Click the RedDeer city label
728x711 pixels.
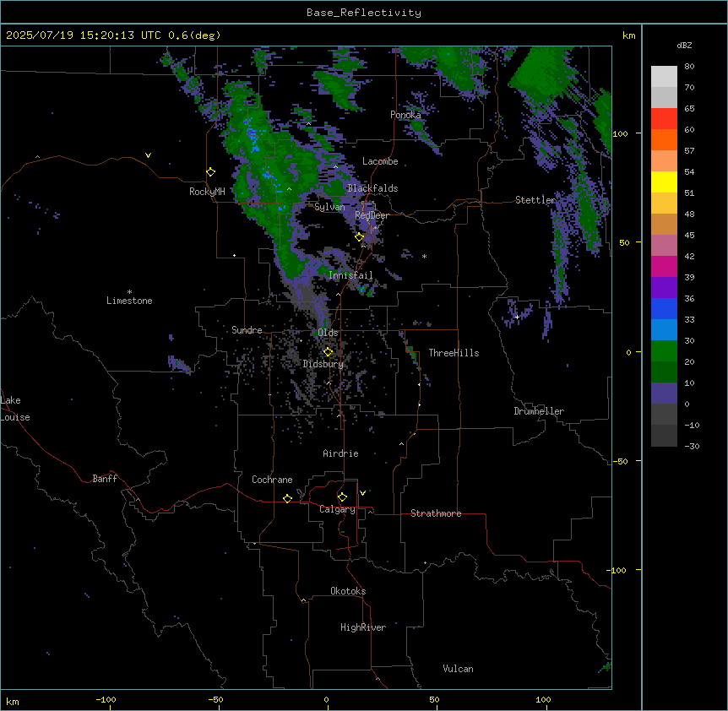point(372,215)
